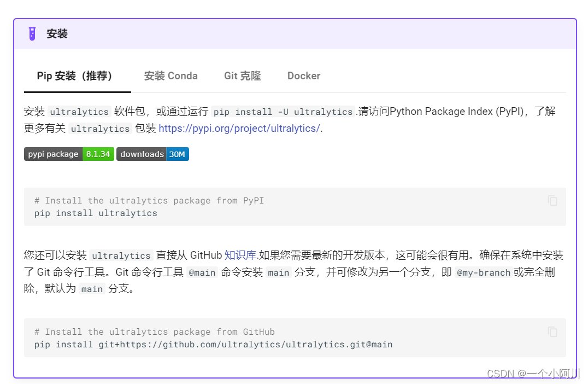Screen dimensions: 588x384
Task: Click the 'pip install git+https://github.com/ultralytics/ultralytics.git@main' command
Action: (x=213, y=345)
